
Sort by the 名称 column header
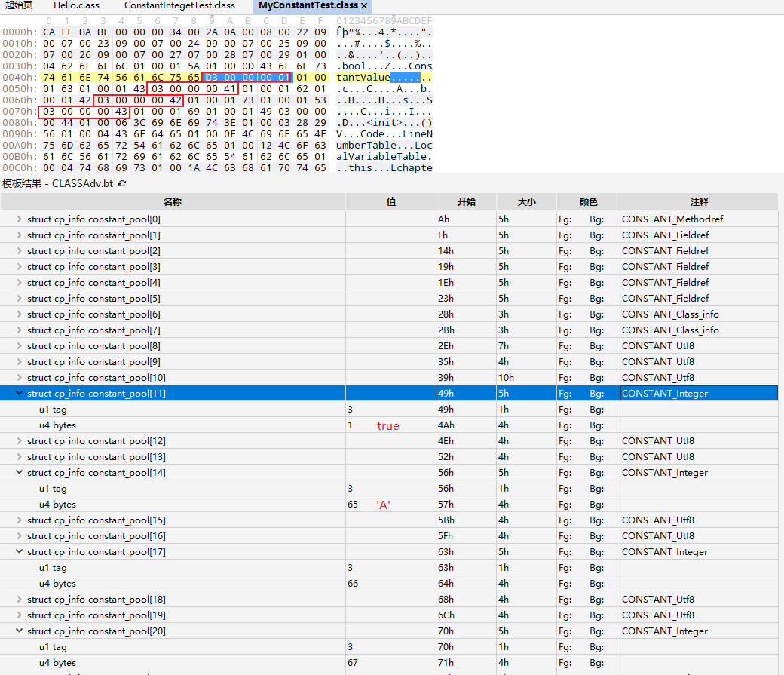click(x=173, y=202)
